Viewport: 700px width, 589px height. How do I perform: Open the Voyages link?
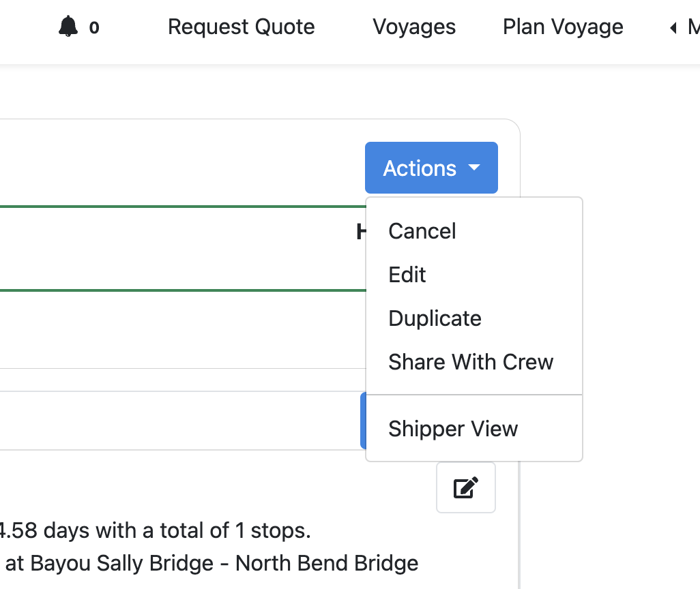point(414,27)
